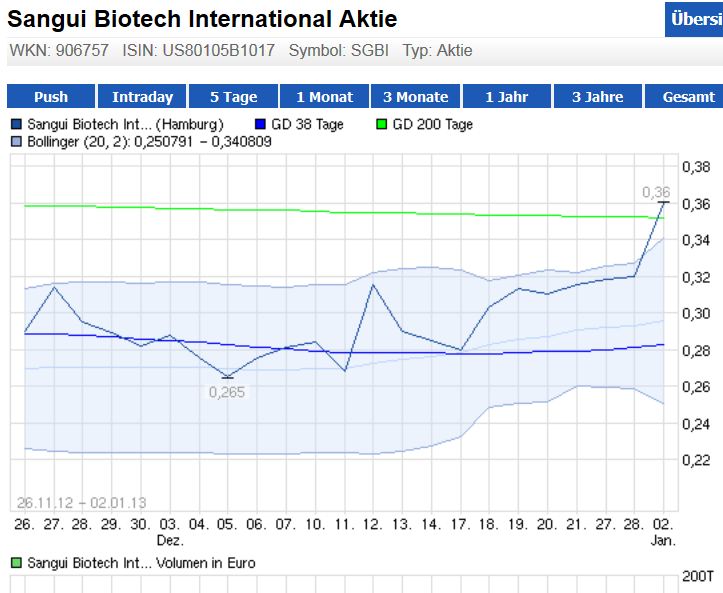Switch to the 1 Jahr chart
The image size is (723, 593).
(x=506, y=97)
